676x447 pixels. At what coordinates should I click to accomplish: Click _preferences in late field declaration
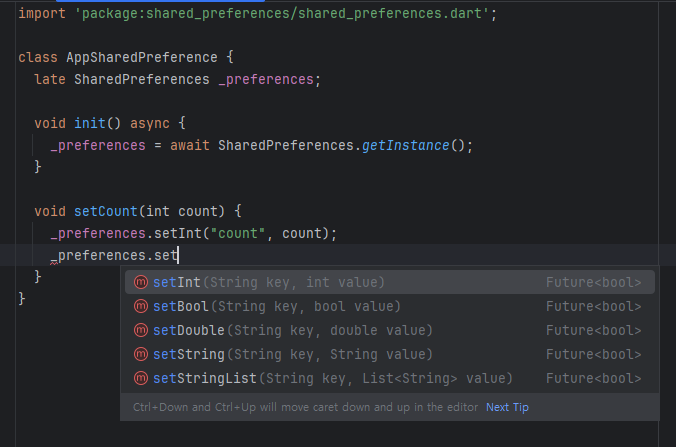click(266, 79)
